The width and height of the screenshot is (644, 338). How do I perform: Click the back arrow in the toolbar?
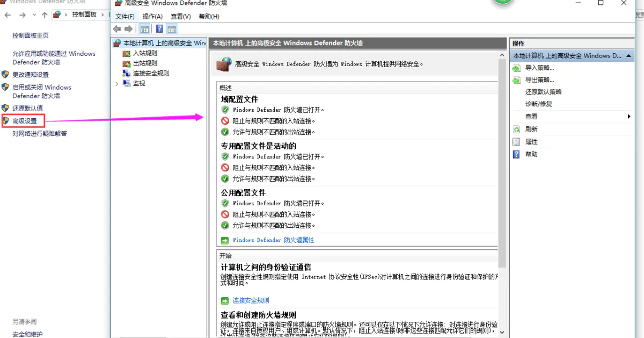coord(117,29)
